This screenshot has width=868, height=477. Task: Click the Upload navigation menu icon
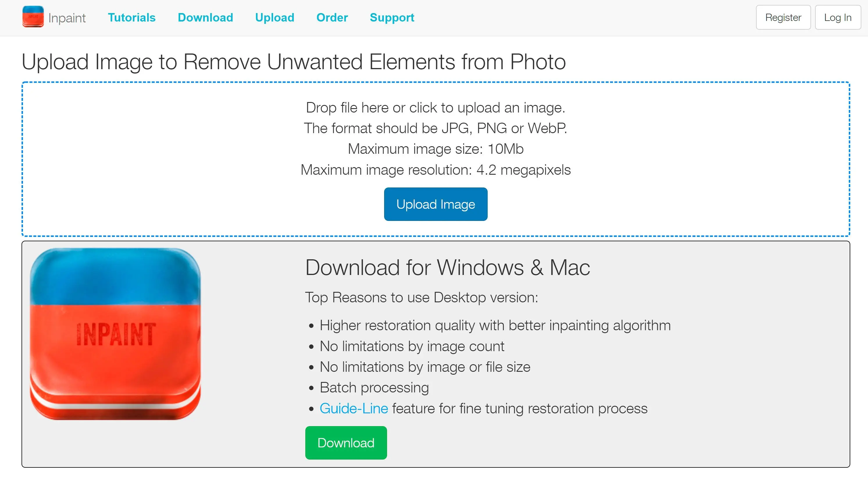point(274,18)
